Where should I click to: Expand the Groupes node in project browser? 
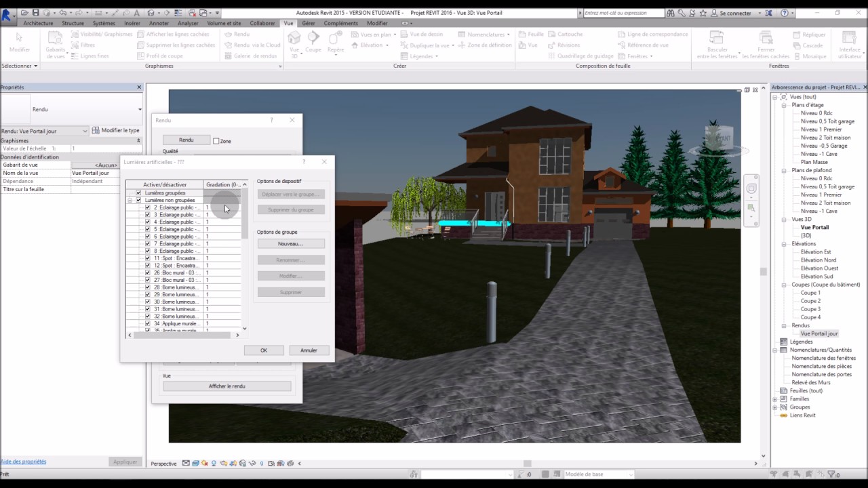pyautogui.click(x=775, y=407)
